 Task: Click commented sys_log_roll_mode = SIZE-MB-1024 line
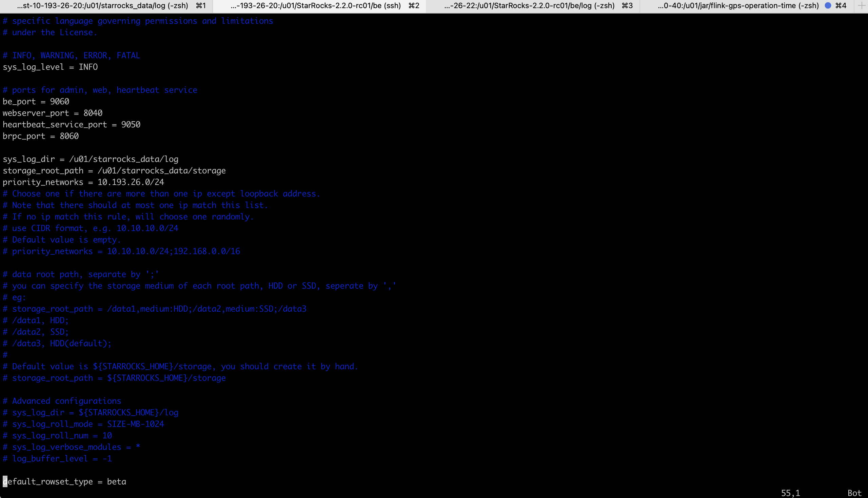point(83,424)
